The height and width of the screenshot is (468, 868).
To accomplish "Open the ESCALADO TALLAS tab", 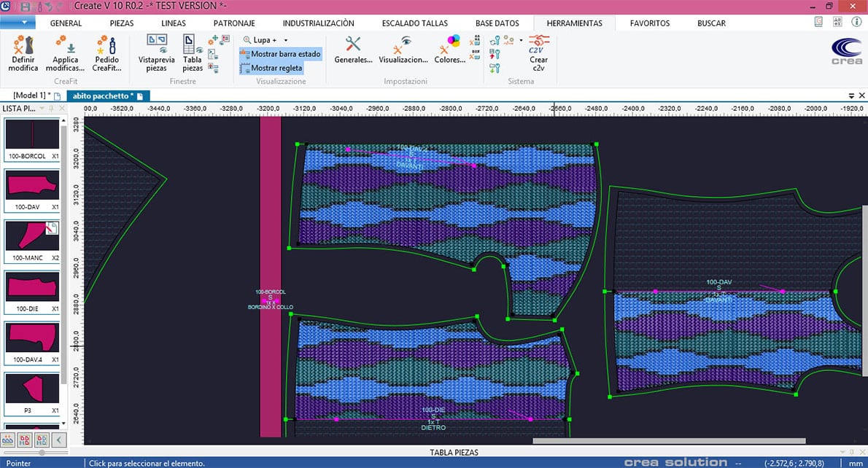I will [414, 23].
